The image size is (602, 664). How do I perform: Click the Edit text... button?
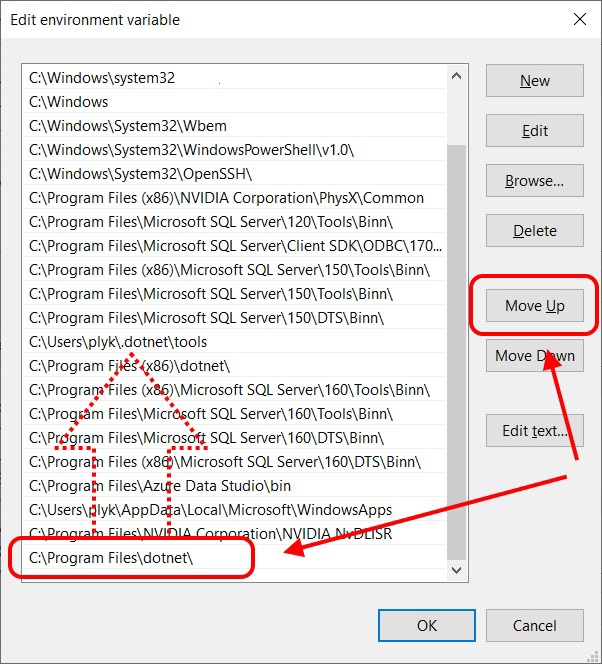(535, 430)
